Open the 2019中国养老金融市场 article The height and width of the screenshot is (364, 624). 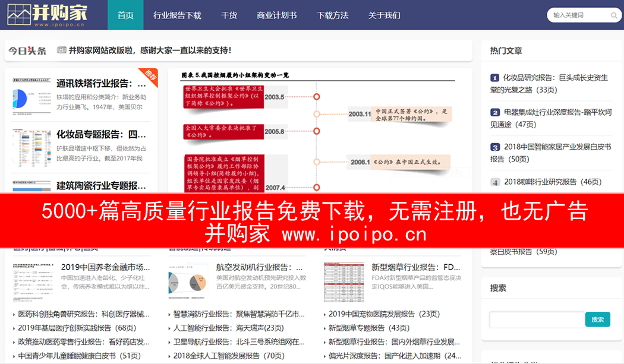pos(105,267)
